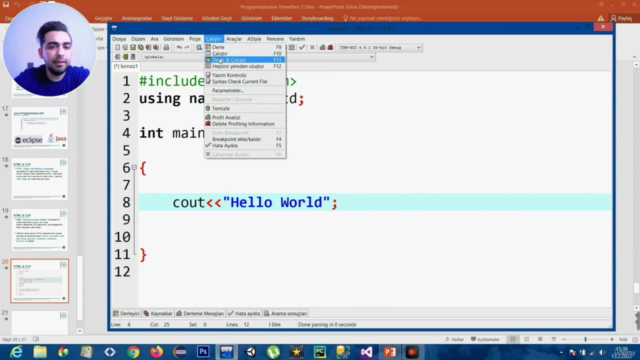This screenshot has width=640, height=360.
Task: Open the Derleyici bottom tab
Action: point(127,313)
